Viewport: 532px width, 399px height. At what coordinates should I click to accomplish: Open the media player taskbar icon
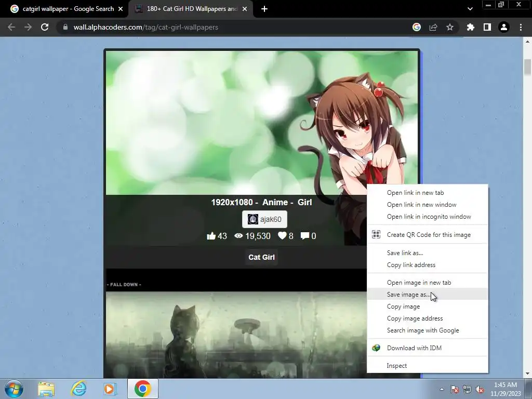[110, 389]
